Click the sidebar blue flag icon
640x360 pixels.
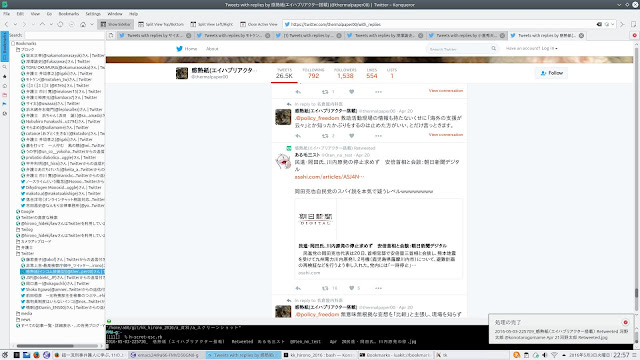tap(4, 104)
